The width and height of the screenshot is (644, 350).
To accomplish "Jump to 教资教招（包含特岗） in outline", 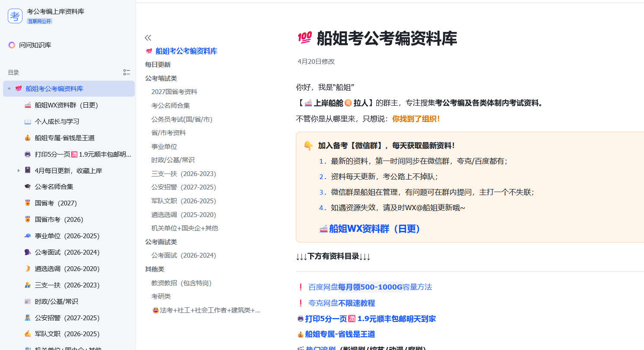I will click(x=181, y=283).
